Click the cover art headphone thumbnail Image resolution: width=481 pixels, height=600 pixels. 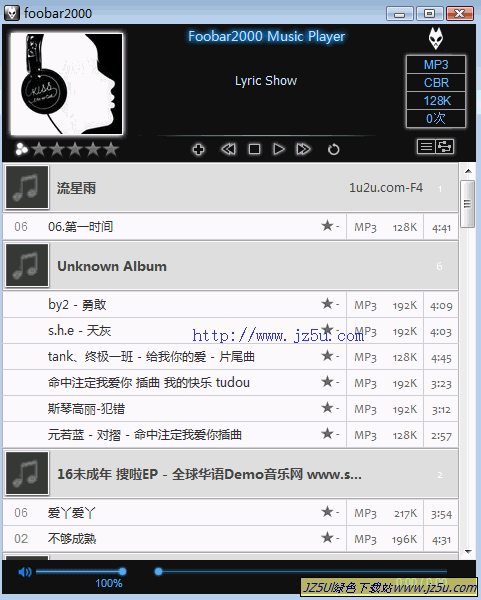point(67,84)
